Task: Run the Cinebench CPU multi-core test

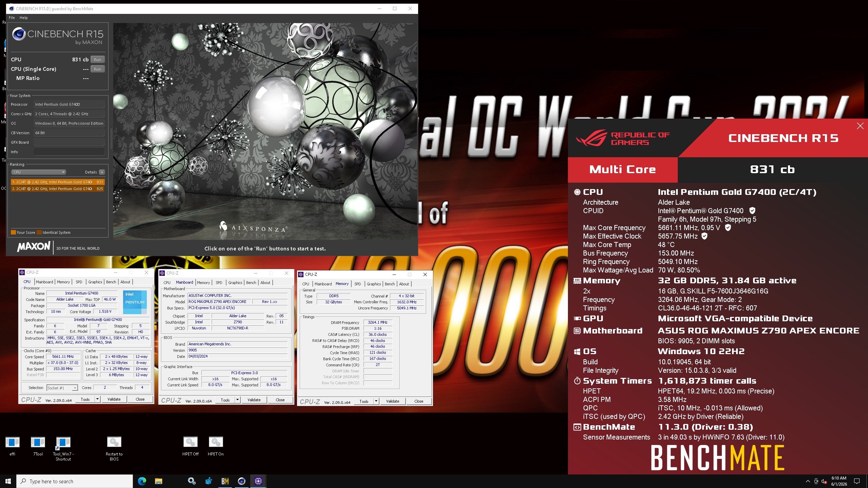Action: (97, 59)
